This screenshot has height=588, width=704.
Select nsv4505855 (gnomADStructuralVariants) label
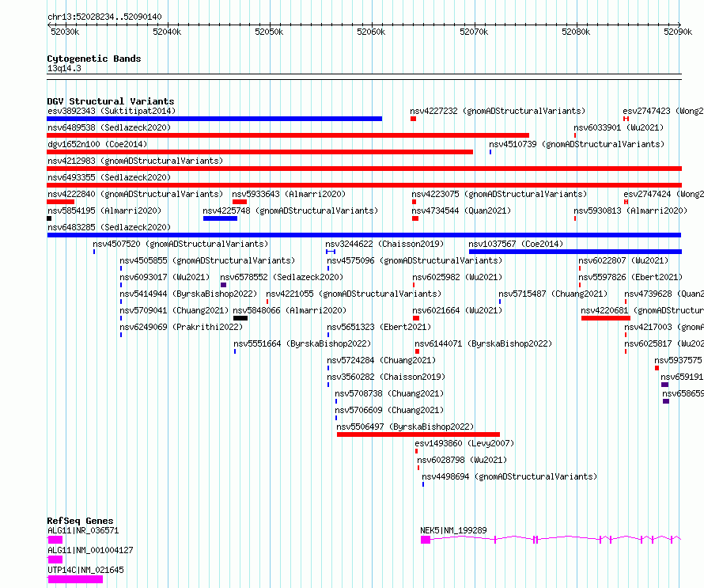click(207, 260)
